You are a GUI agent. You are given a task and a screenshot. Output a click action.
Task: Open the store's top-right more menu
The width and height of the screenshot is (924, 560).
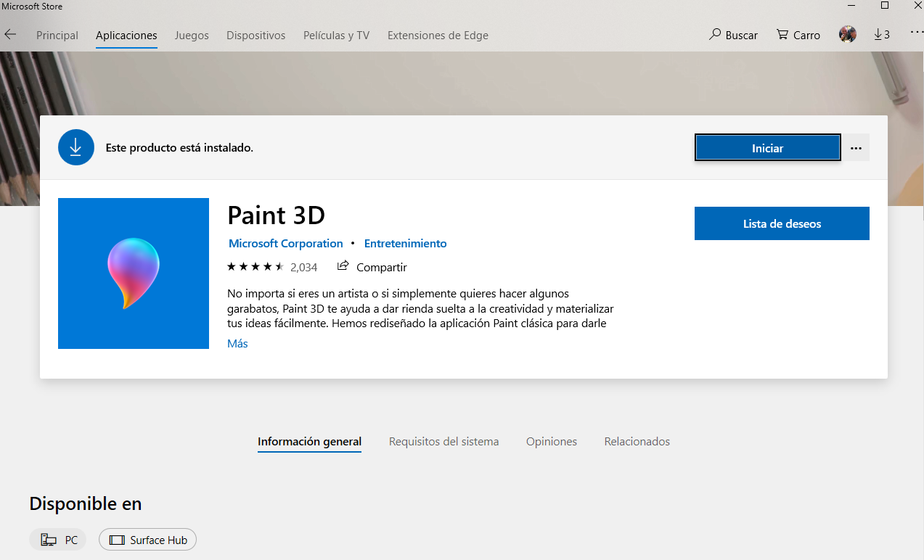(916, 33)
